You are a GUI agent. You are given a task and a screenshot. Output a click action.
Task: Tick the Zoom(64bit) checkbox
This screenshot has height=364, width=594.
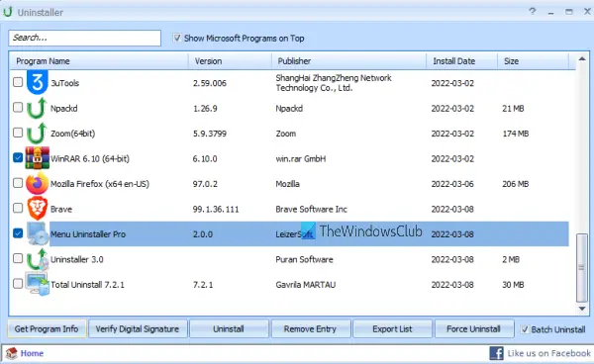[x=18, y=133]
